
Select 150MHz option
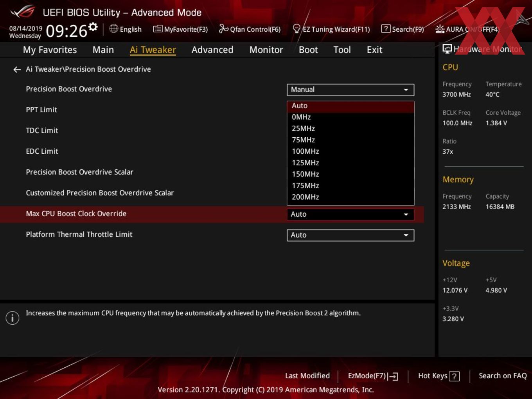pos(350,174)
